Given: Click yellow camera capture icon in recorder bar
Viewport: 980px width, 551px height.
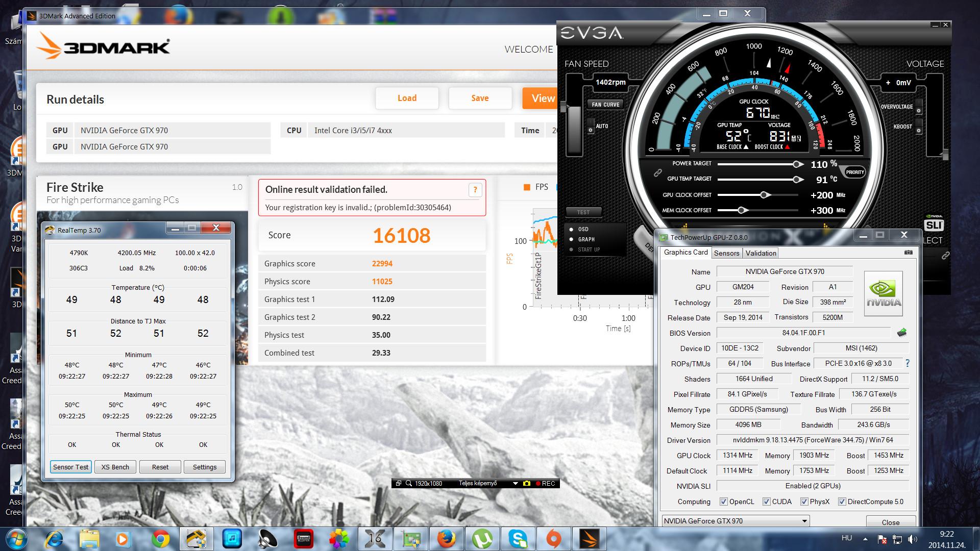Looking at the screenshot, I should pos(527,483).
